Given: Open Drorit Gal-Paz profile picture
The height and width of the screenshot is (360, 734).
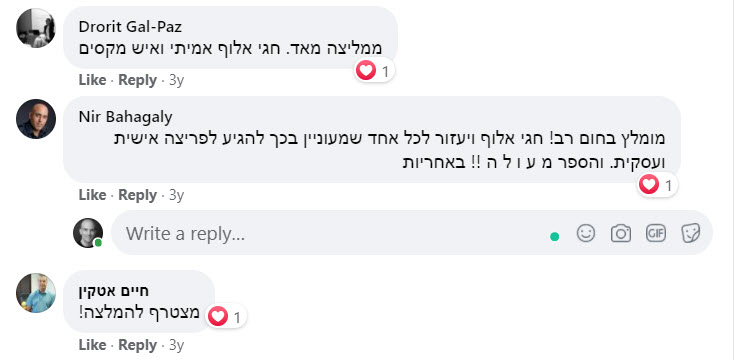Looking at the screenshot, I should click(36, 28).
